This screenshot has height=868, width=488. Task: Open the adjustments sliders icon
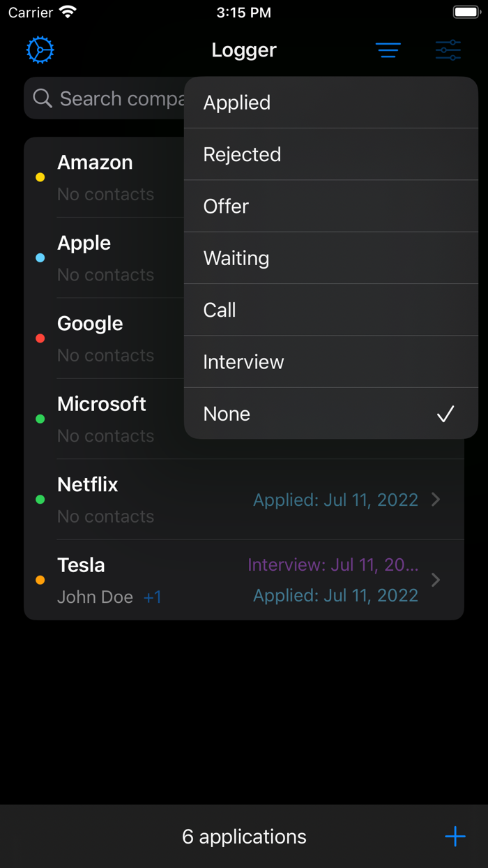tap(448, 50)
